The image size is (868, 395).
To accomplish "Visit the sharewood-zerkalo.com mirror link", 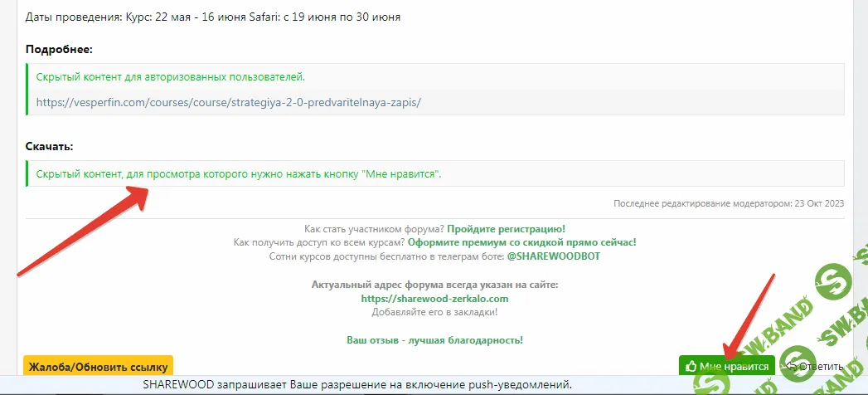I will click(x=434, y=298).
